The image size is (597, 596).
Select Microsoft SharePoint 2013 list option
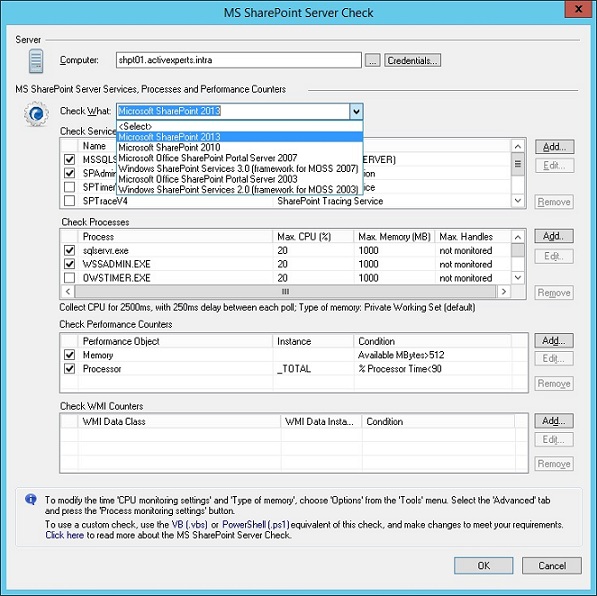[240, 137]
